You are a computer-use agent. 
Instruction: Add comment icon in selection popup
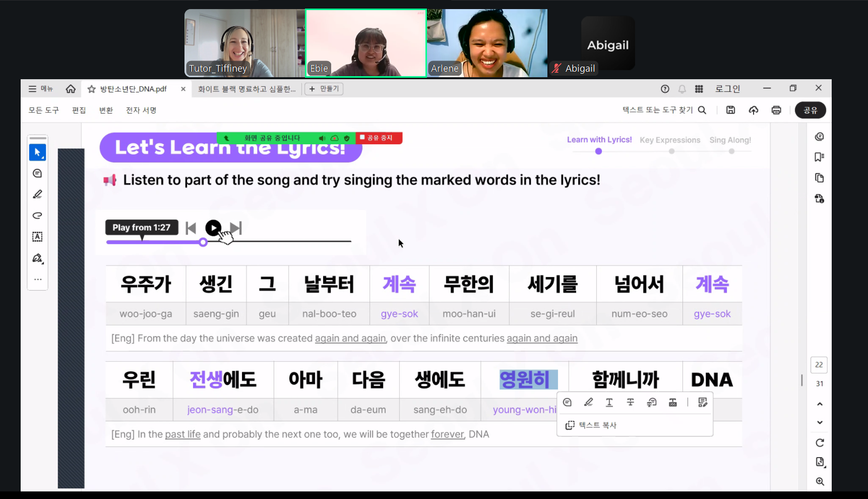pyautogui.click(x=567, y=402)
